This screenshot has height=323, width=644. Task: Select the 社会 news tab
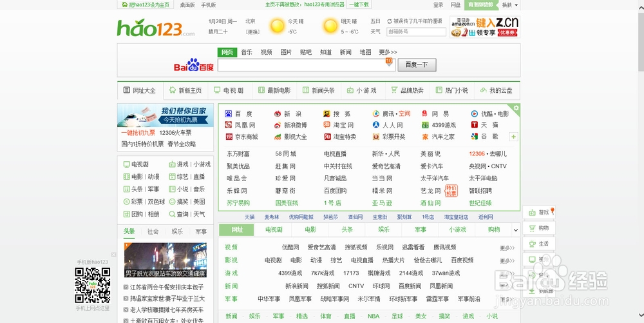pyautogui.click(x=153, y=231)
